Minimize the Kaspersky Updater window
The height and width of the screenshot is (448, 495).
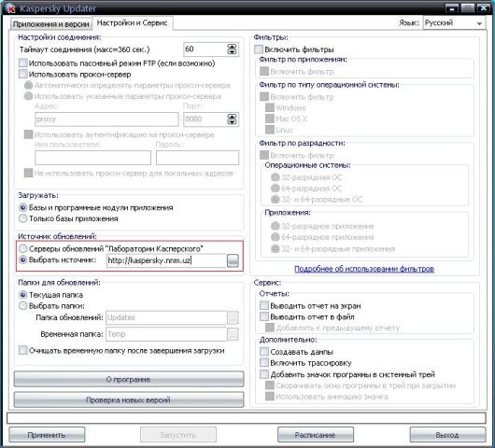[452, 8]
